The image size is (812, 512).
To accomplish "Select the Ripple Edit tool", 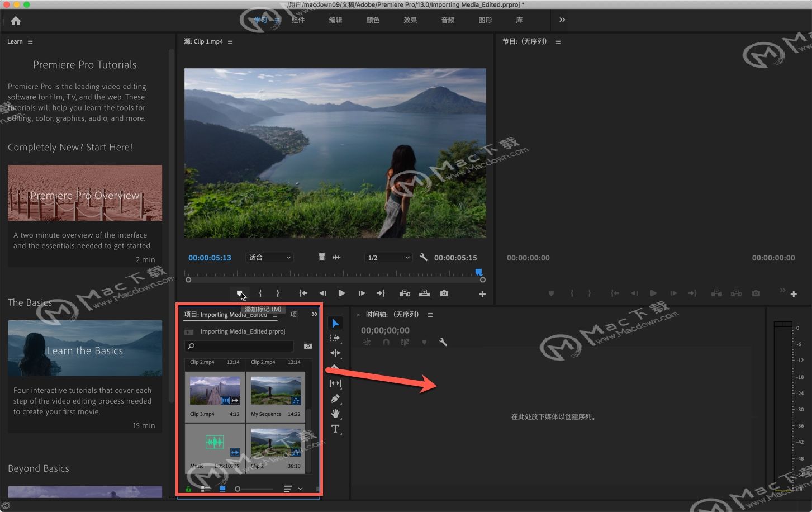I will tap(335, 353).
